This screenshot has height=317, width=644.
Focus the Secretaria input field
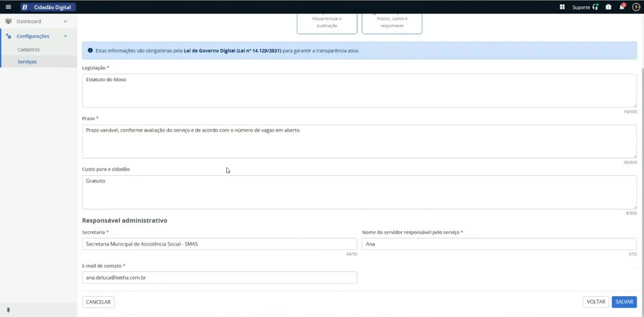(x=220, y=244)
